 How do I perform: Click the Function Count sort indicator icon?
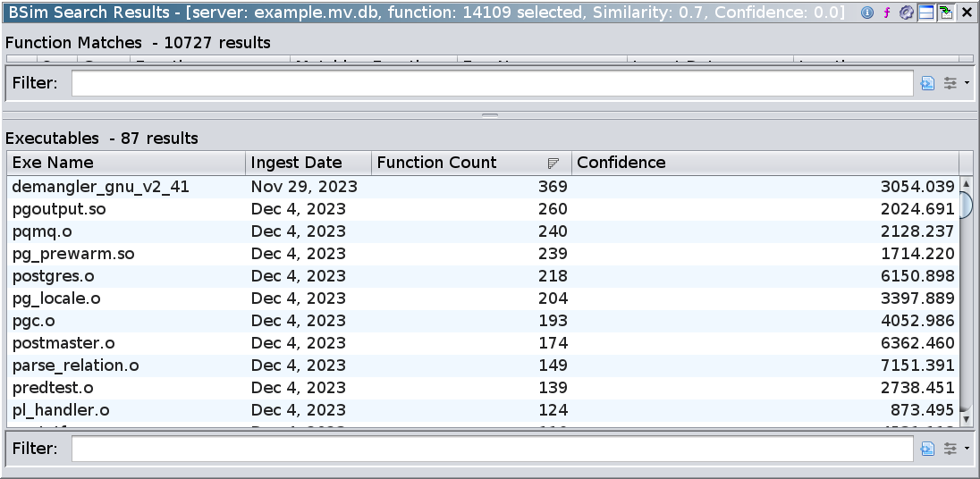(x=553, y=163)
